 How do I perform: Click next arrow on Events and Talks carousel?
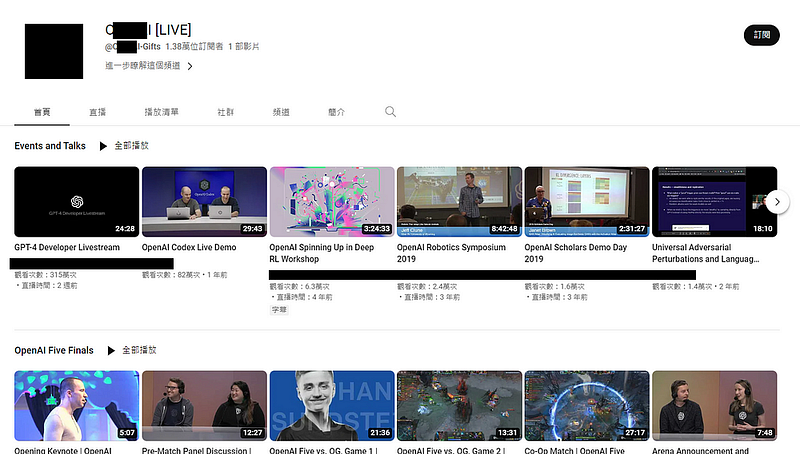(x=777, y=202)
